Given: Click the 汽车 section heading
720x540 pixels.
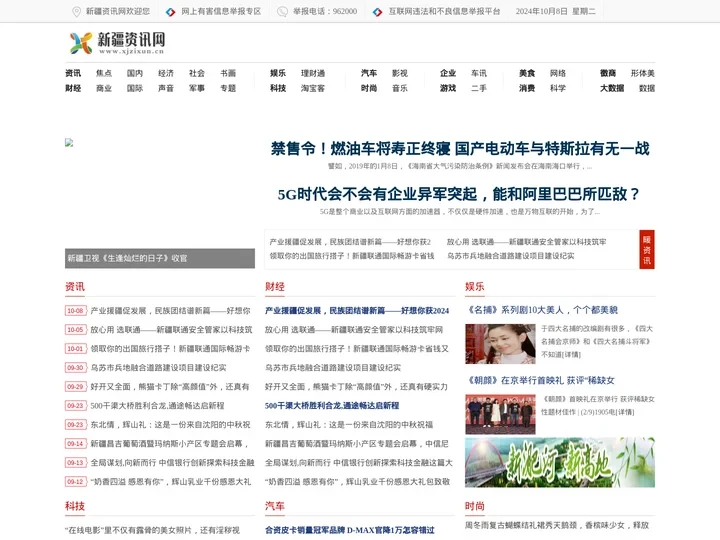Looking at the screenshot, I should (x=275, y=506).
